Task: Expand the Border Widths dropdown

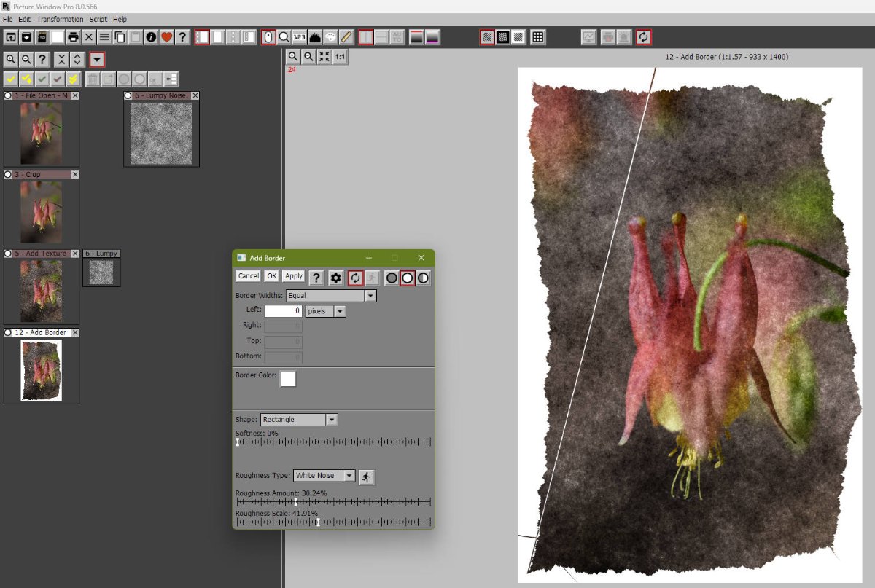Action: (x=370, y=296)
